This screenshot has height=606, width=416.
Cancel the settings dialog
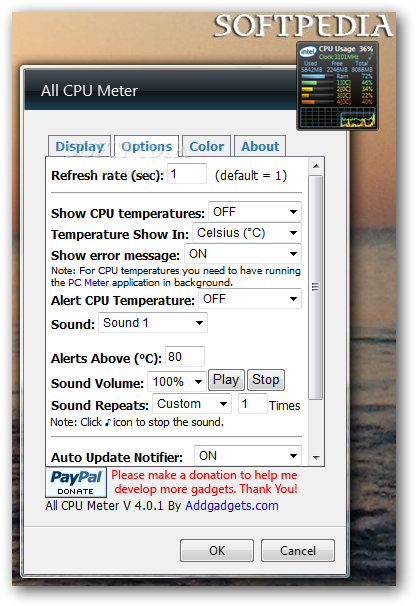click(x=298, y=550)
